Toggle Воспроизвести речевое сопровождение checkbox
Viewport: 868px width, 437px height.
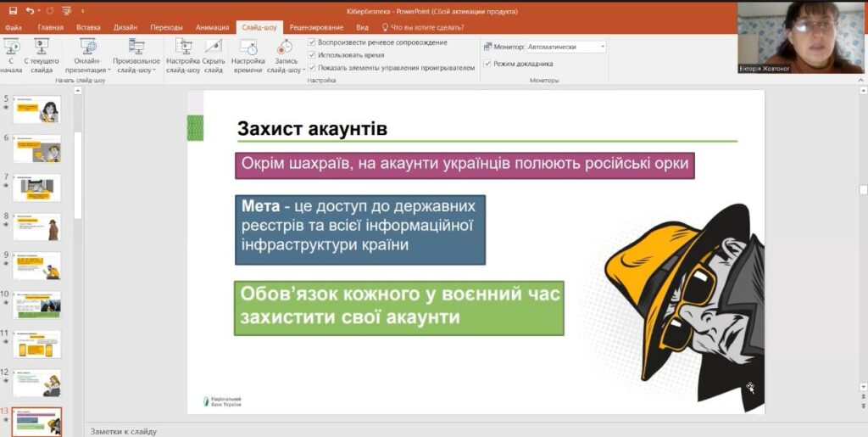tap(313, 42)
